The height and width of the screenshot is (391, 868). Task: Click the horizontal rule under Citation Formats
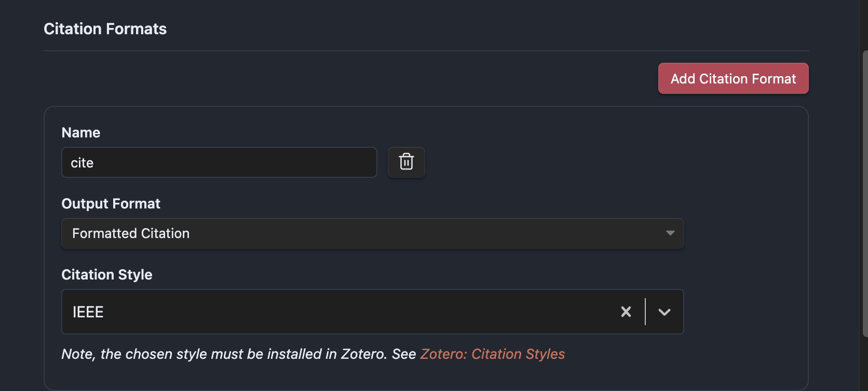coord(426,51)
